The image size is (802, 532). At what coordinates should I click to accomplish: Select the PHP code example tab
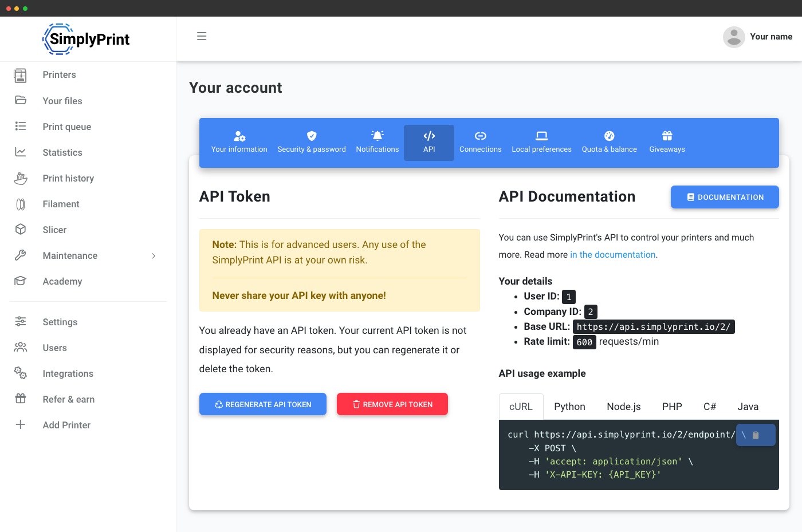click(673, 407)
